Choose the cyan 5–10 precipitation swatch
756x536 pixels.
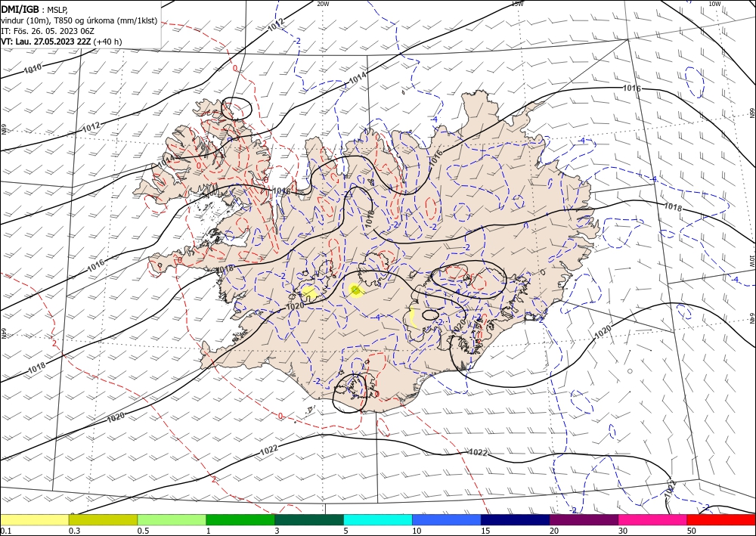coord(378,519)
